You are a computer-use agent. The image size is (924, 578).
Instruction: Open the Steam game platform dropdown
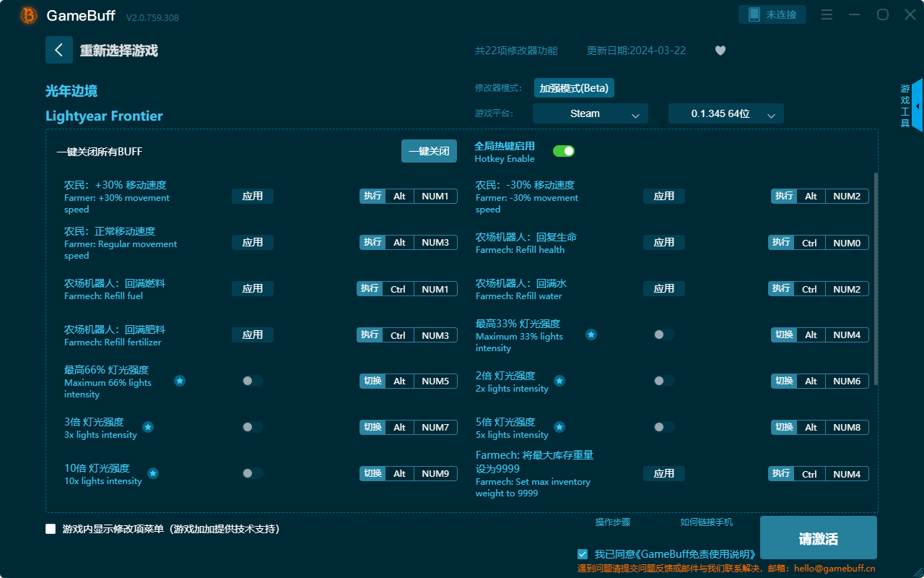(590, 113)
